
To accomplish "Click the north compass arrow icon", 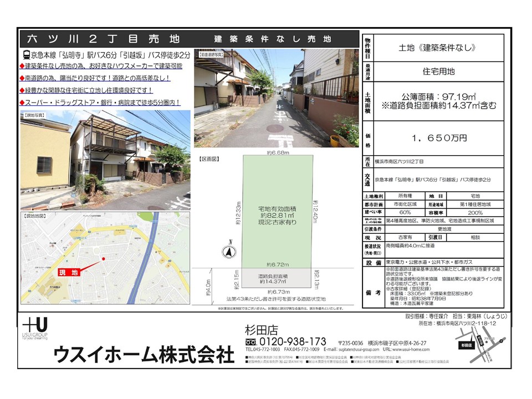I will point(228,251).
